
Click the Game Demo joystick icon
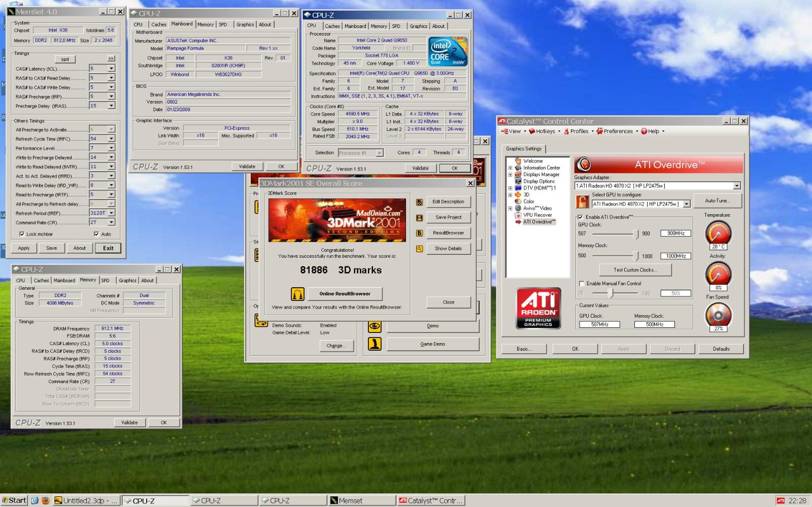coord(375,344)
